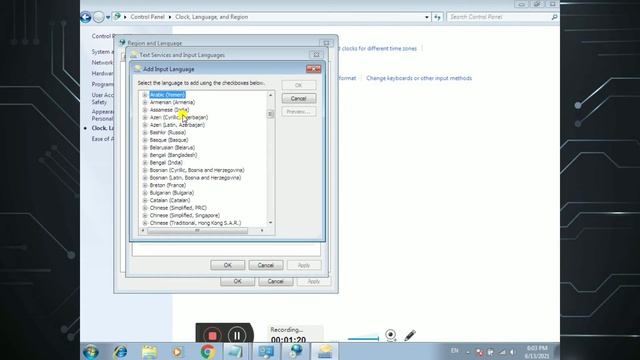
Task: Click the Preview... button
Action: (x=299, y=112)
